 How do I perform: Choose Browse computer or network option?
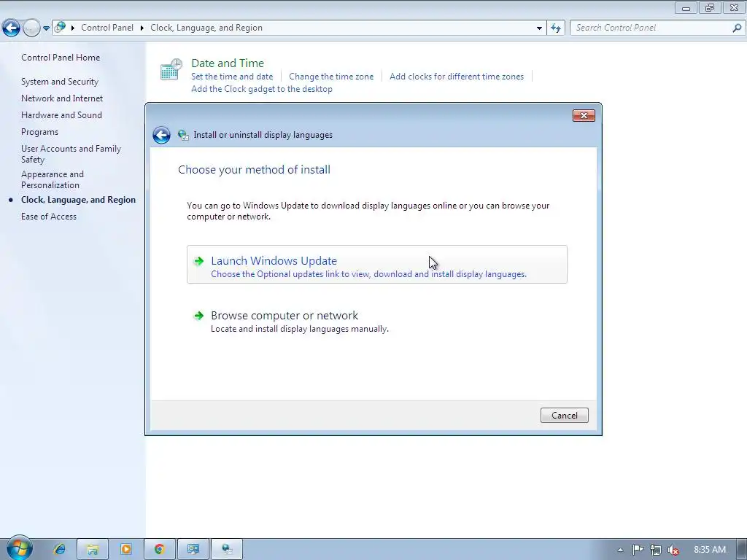point(377,322)
